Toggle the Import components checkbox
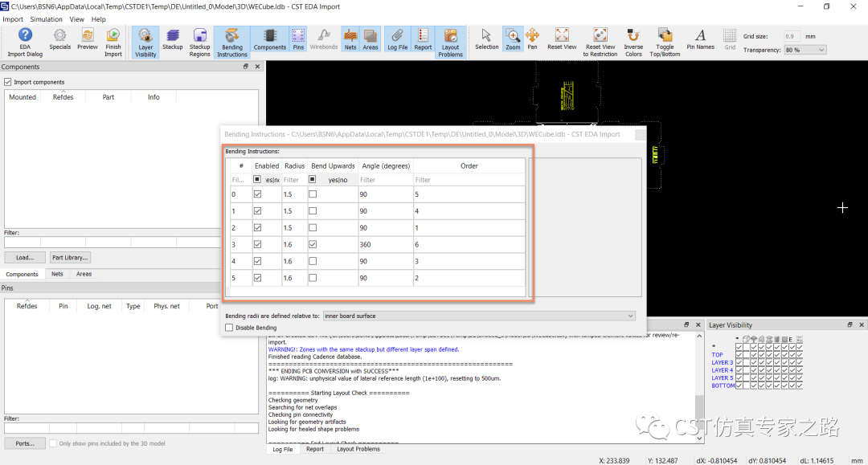Screen dimensions: 868x465 pyautogui.click(x=8, y=82)
